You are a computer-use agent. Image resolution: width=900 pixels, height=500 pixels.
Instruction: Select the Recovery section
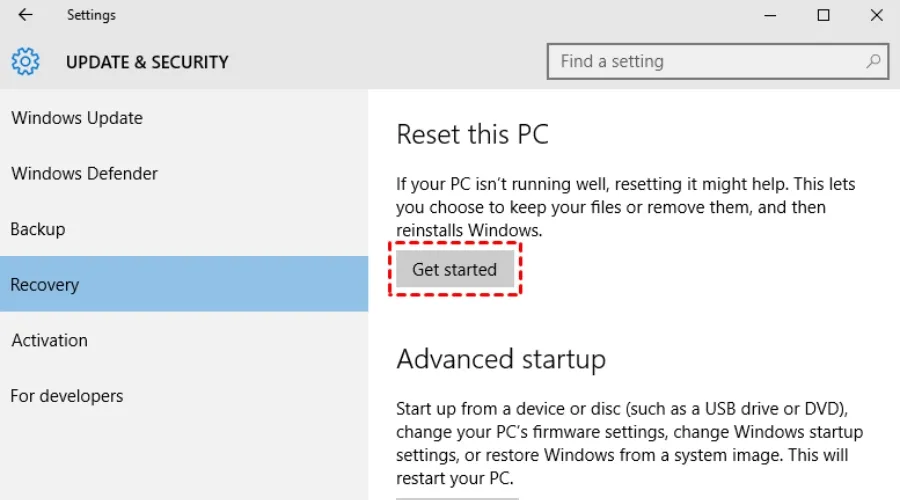(44, 285)
